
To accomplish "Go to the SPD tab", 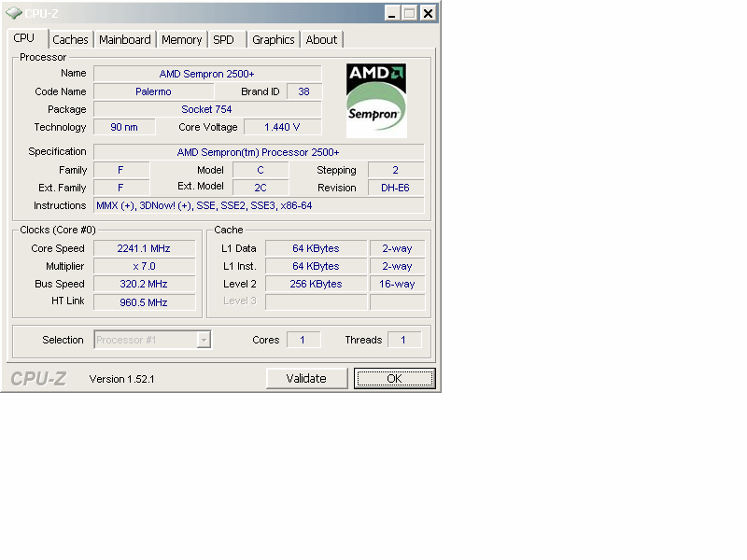I will 227,39.
